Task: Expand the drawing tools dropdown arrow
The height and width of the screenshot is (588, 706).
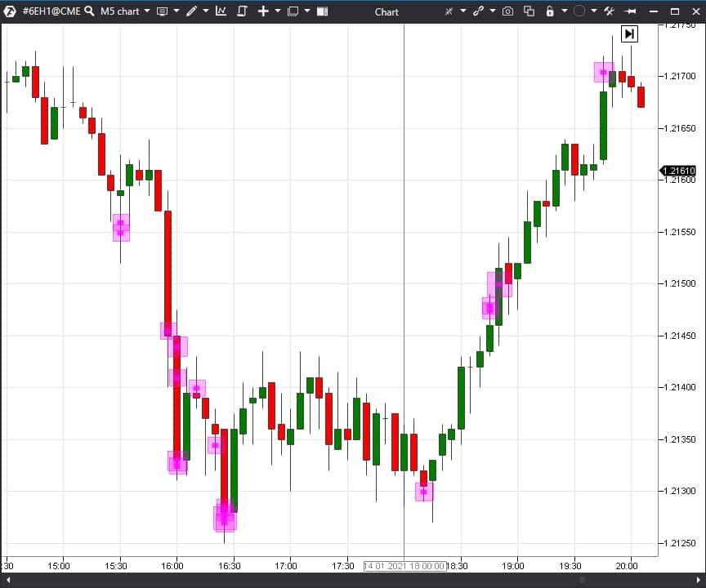Action: [x=206, y=11]
